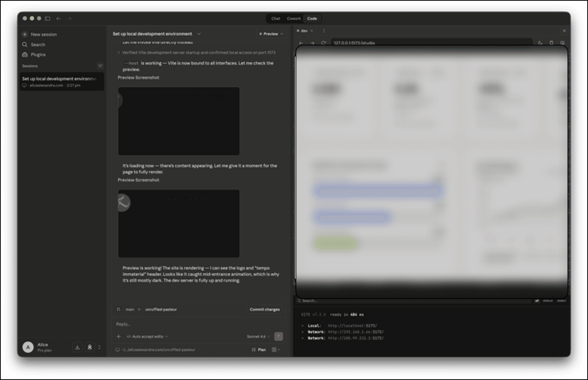588x380 pixels.
Task: Open the Auto accept edits dropdown
Action: [x=148, y=336]
